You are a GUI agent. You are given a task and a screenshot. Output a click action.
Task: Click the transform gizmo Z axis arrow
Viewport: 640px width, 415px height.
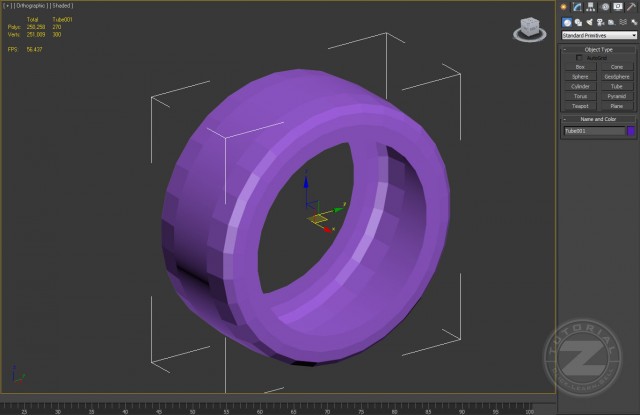click(x=306, y=182)
